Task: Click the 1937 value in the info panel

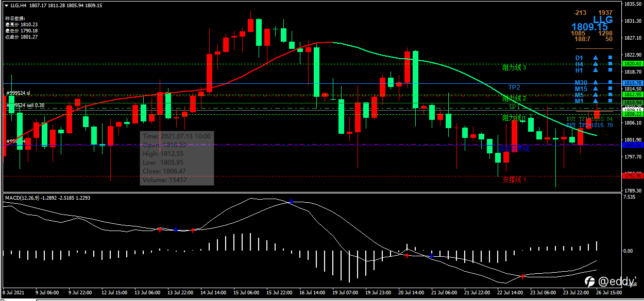Action: 605,12
